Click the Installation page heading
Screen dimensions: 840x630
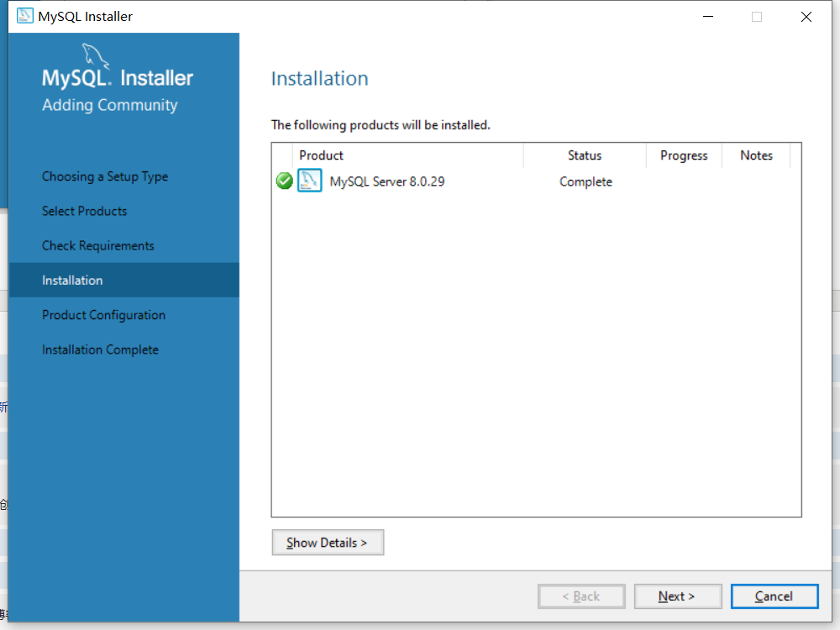tap(320, 79)
